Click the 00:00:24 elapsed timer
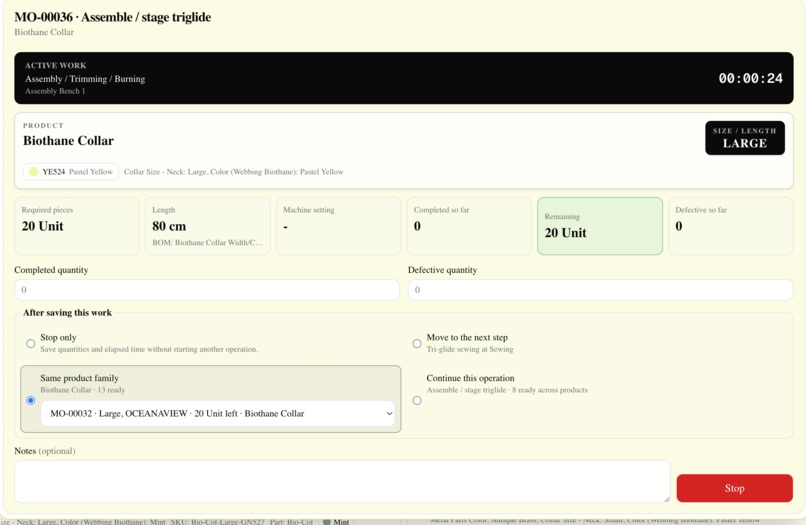806x525 pixels. (x=750, y=78)
